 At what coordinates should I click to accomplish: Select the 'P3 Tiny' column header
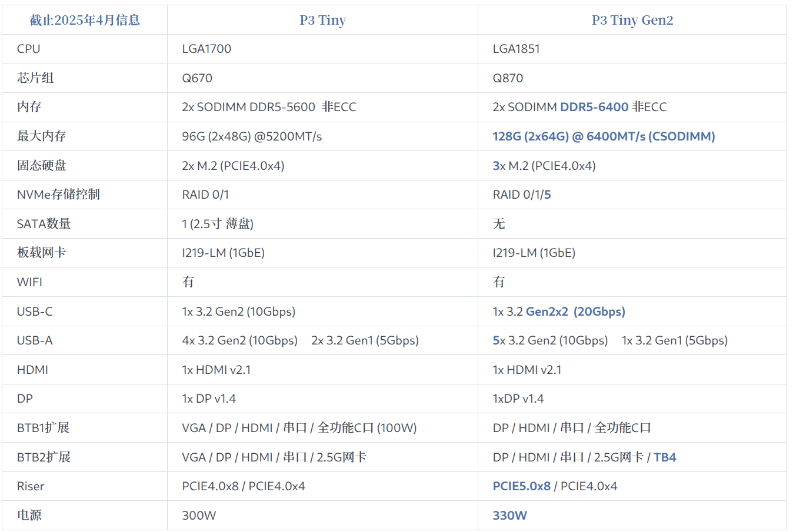(x=322, y=20)
